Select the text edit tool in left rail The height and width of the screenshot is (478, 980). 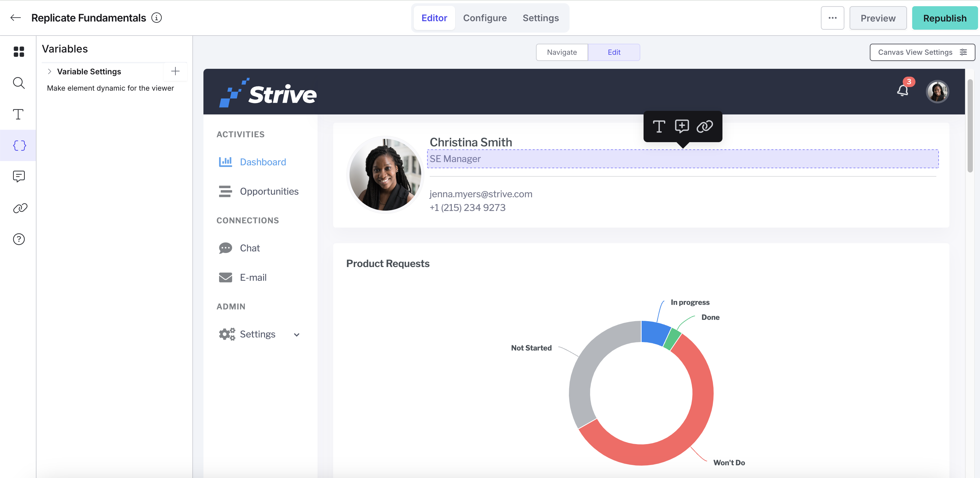pos(18,114)
